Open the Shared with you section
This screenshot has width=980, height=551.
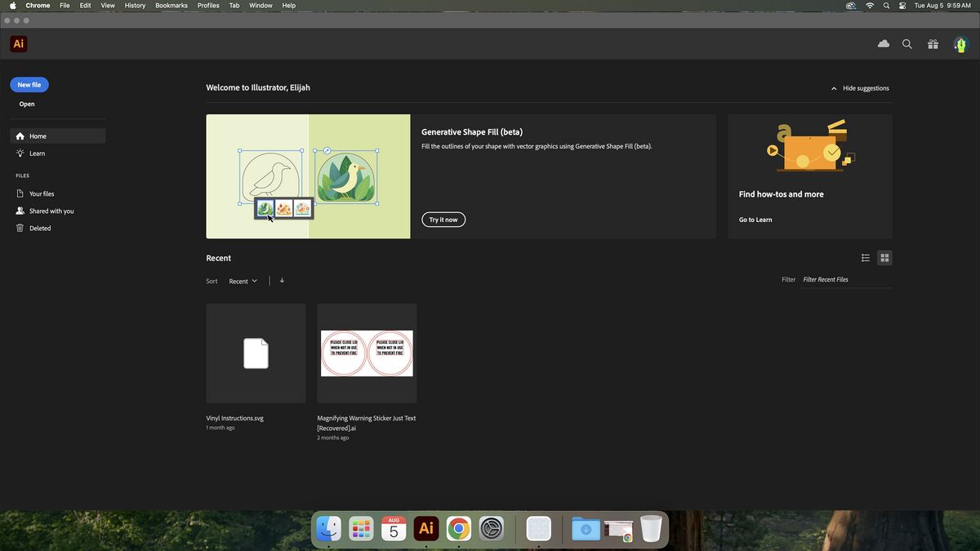pos(51,211)
